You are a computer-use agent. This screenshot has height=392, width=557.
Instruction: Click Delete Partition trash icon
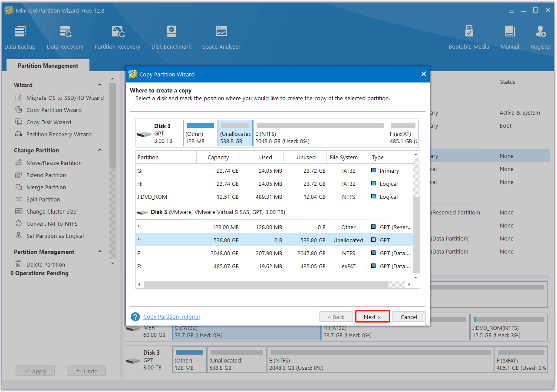pyautogui.click(x=19, y=264)
